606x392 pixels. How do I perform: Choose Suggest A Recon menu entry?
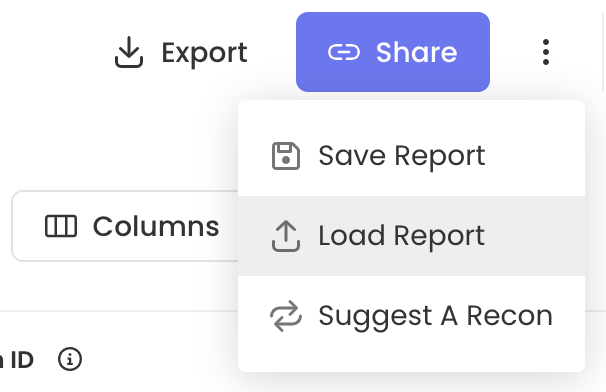(x=411, y=316)
